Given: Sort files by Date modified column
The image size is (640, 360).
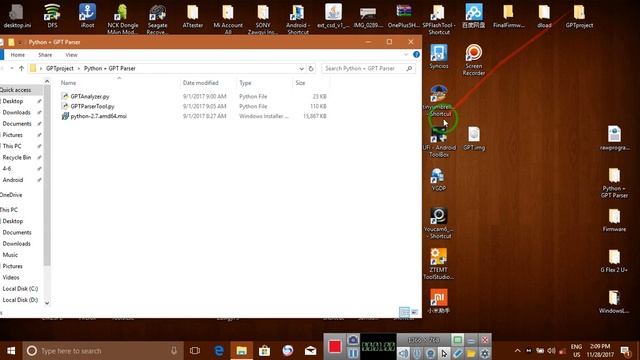Looking at the screenshot, I should (x=208, y=83).
